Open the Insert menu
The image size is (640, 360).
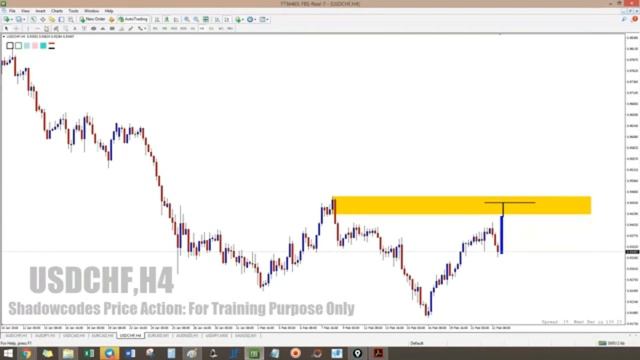point(40,11)
